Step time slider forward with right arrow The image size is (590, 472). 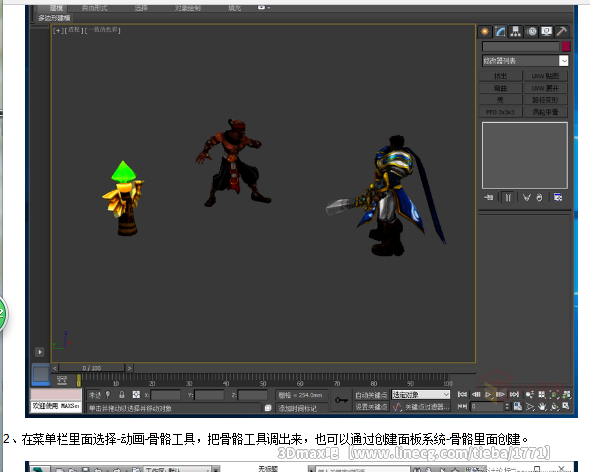coord(129,368)
